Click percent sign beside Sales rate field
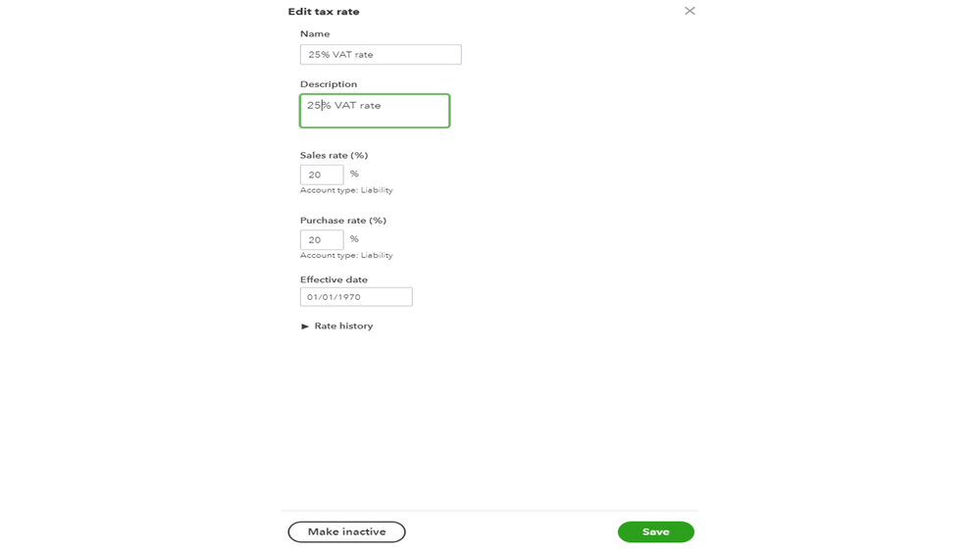 coord(354,174)
